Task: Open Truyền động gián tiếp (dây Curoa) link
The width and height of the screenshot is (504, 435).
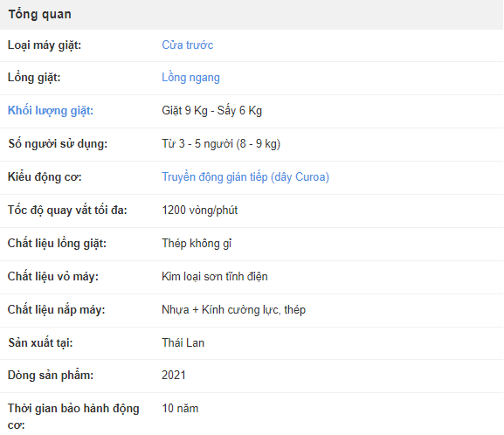Action: click(245, 177)
